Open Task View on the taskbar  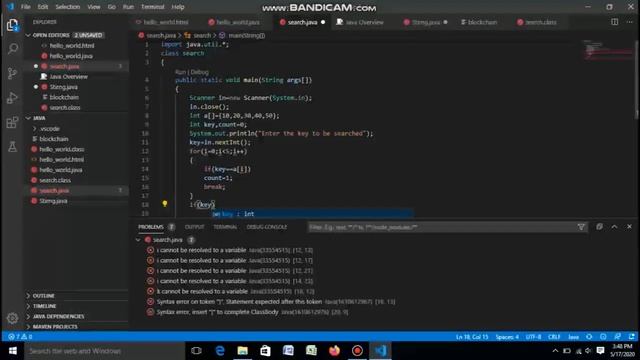point(196,351)
